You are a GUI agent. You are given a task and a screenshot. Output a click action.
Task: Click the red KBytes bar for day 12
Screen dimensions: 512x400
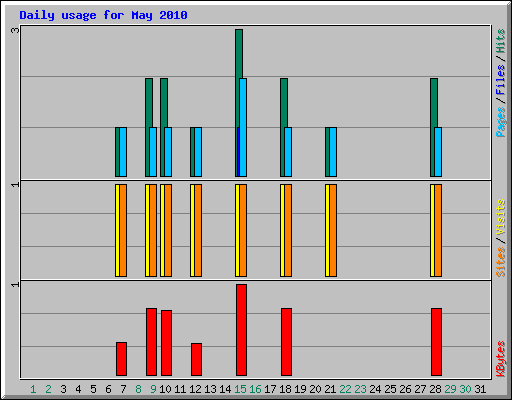(x=196, y=359)
